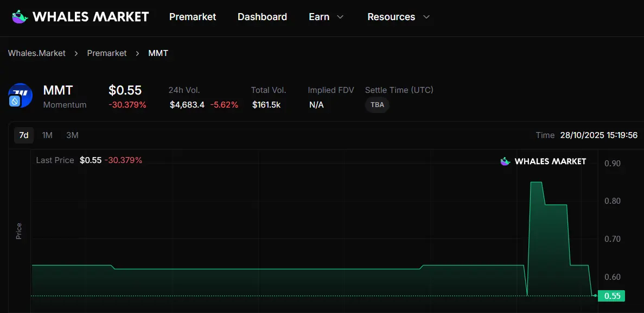Switch the chart to the 3M range
This screenshot has height=313, width=644.
[72, 135]
